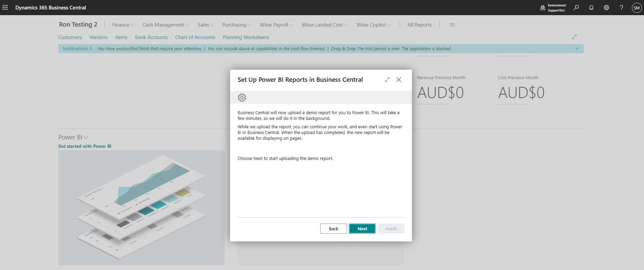
Task: Click the trial period over notification
Action: 391,49
